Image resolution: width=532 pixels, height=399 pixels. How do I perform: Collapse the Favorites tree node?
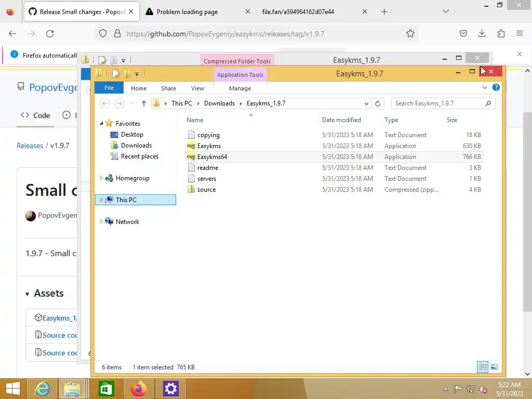point(101,124)
